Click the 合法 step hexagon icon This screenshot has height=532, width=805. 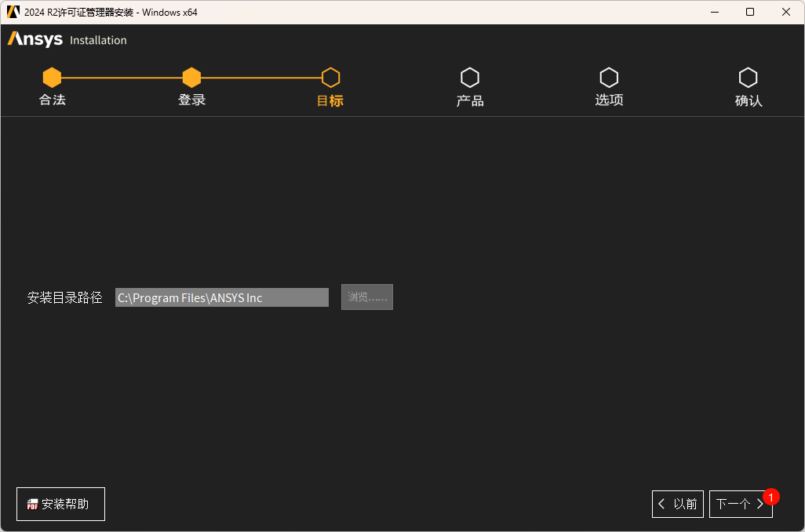52,78
